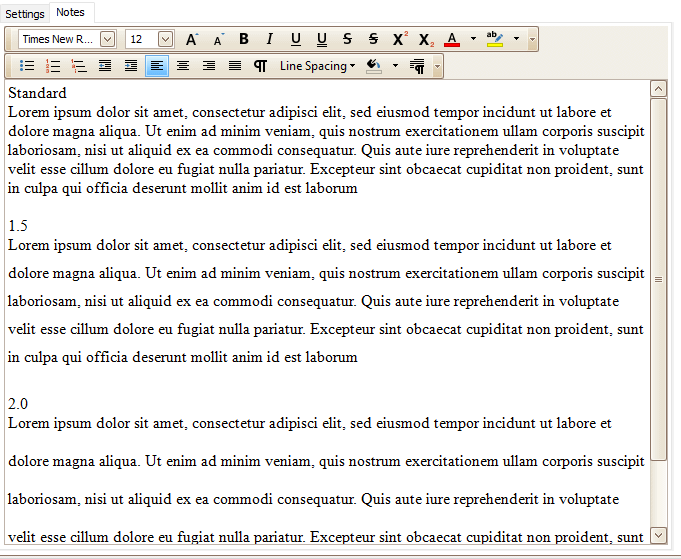
Task: Open font toolbar overflow options
Action: 532,40
